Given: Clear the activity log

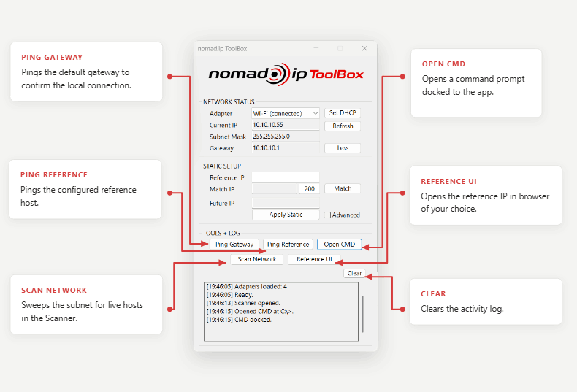Looking at the screenshot, I should click(354, 273).
